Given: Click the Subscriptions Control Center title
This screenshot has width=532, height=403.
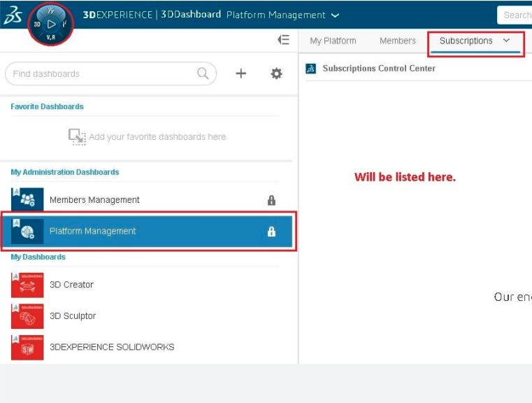Looking at the screenshot, I should click(x=379, y=69).
